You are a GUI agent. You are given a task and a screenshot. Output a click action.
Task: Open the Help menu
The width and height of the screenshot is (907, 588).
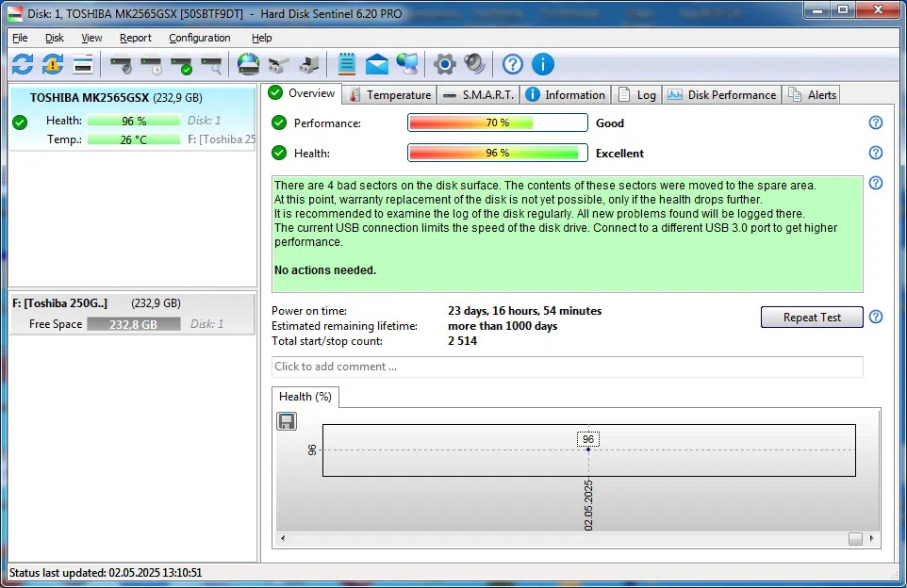click(261, 38)
